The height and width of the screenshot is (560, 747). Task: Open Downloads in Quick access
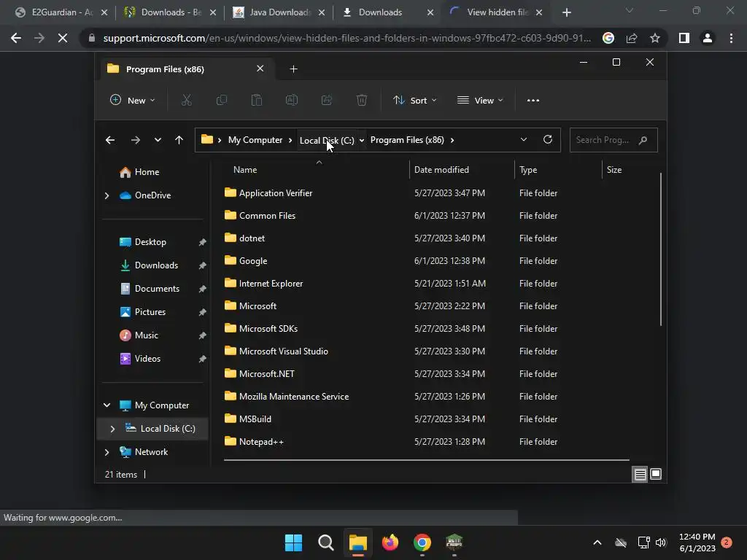[x=156, y=265]
